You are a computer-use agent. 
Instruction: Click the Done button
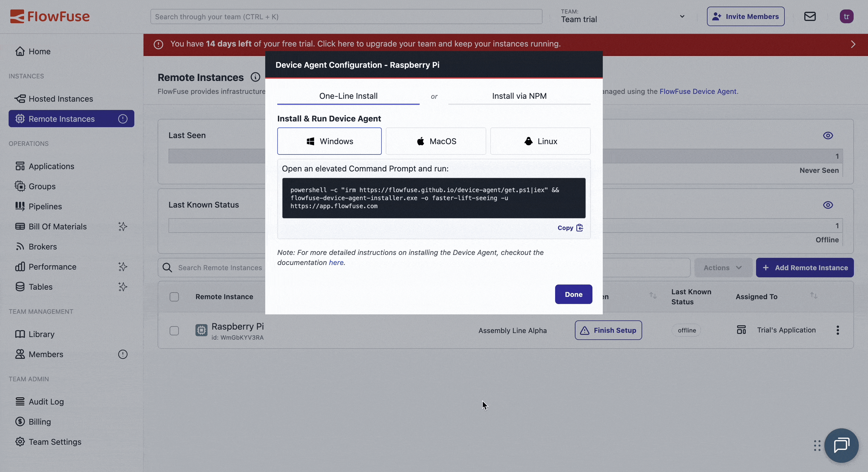coord(573,294)
